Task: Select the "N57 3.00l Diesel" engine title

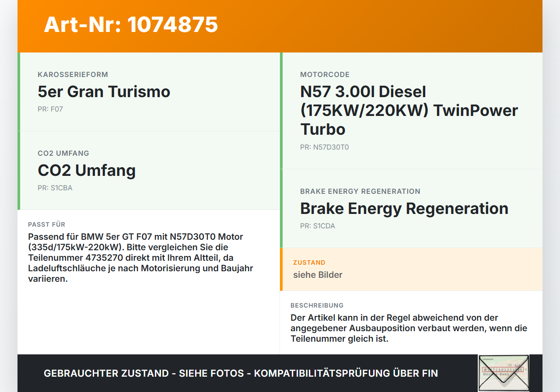Action: pyautogui.click(x=409, y=110)
